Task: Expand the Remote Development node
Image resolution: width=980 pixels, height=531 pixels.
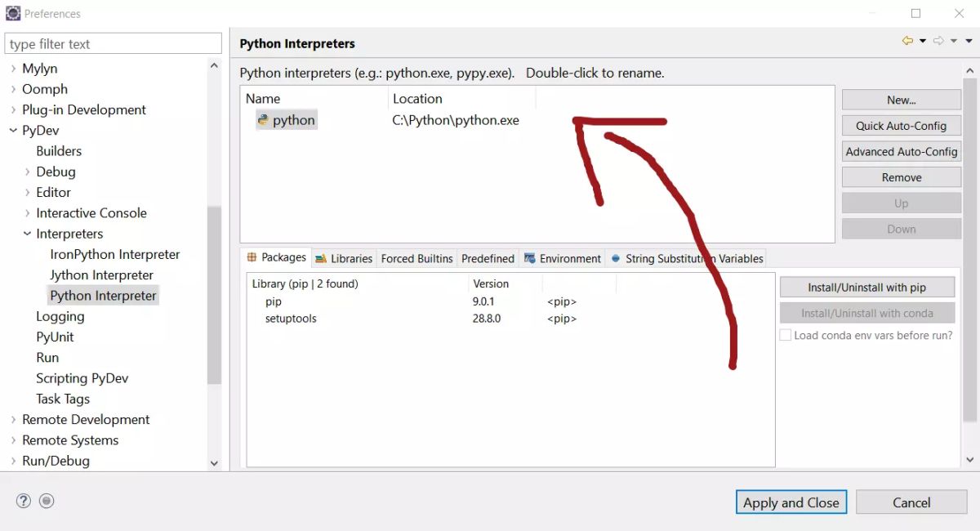Action: click(x=13, y=419)
